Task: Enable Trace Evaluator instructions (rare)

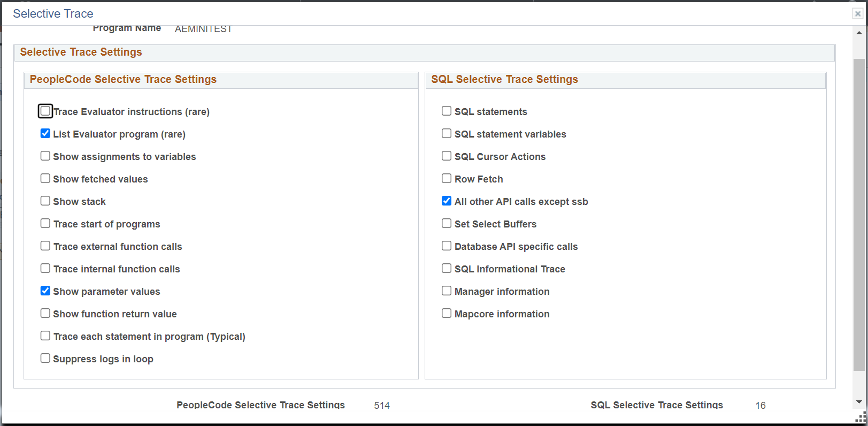Action: point(45,111)
